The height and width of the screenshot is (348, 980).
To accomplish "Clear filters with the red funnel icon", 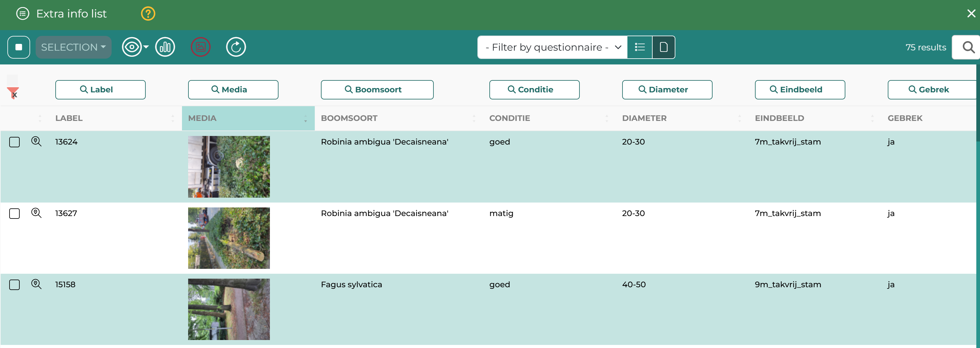I will click(x=13, y=92).
